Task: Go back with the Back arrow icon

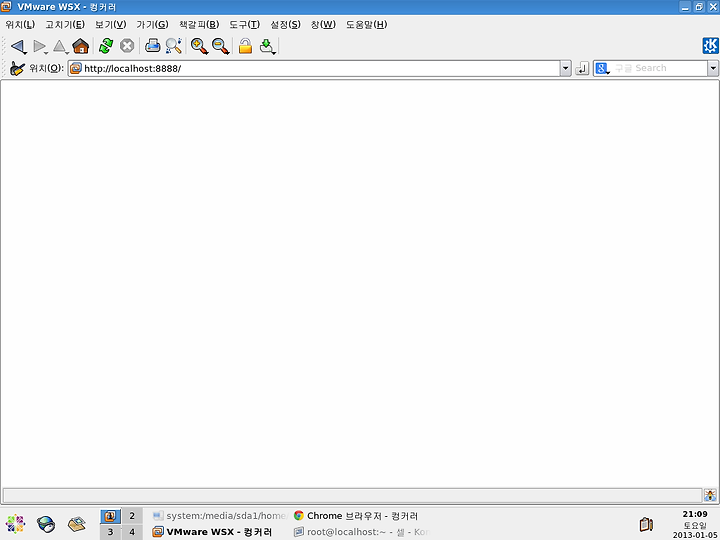Action: click(x=18, y=46)
